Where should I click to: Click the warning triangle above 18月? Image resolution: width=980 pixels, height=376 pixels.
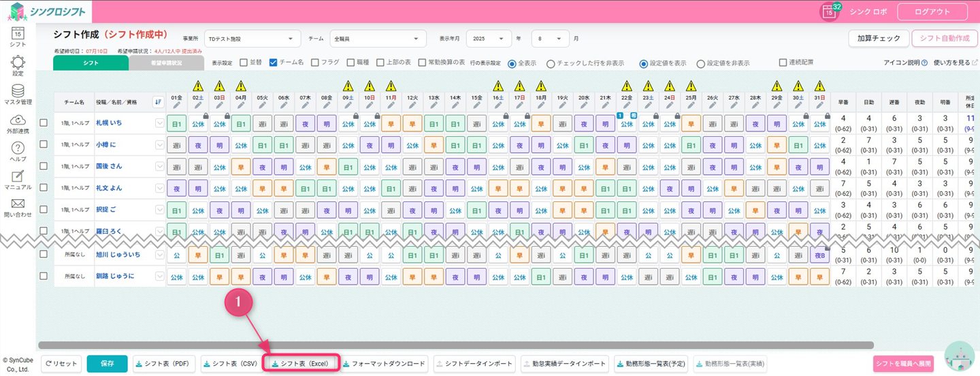(541, 86)
